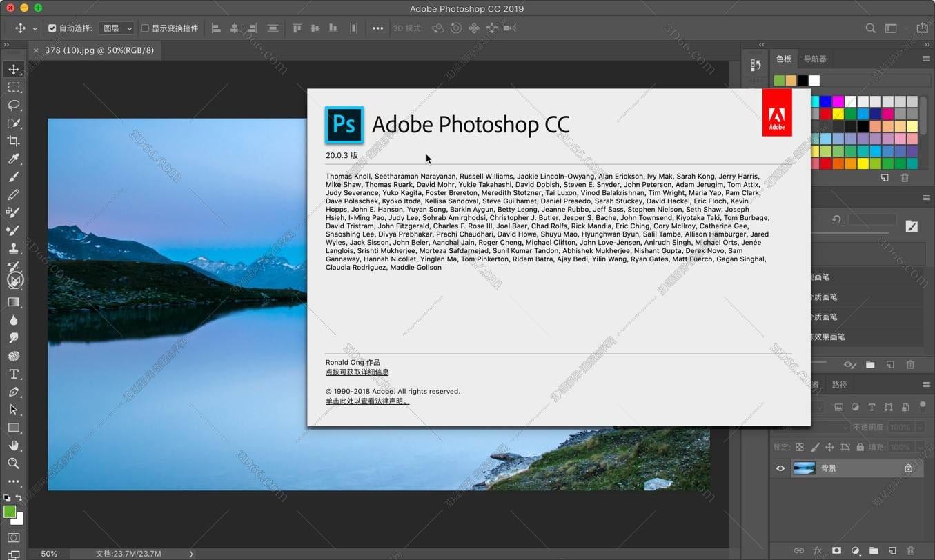Image resolution: width=935 pixels, height=560 pixels.
Task: Select the Hand tool
Action: pyautogui.click(x=14, y=446)
